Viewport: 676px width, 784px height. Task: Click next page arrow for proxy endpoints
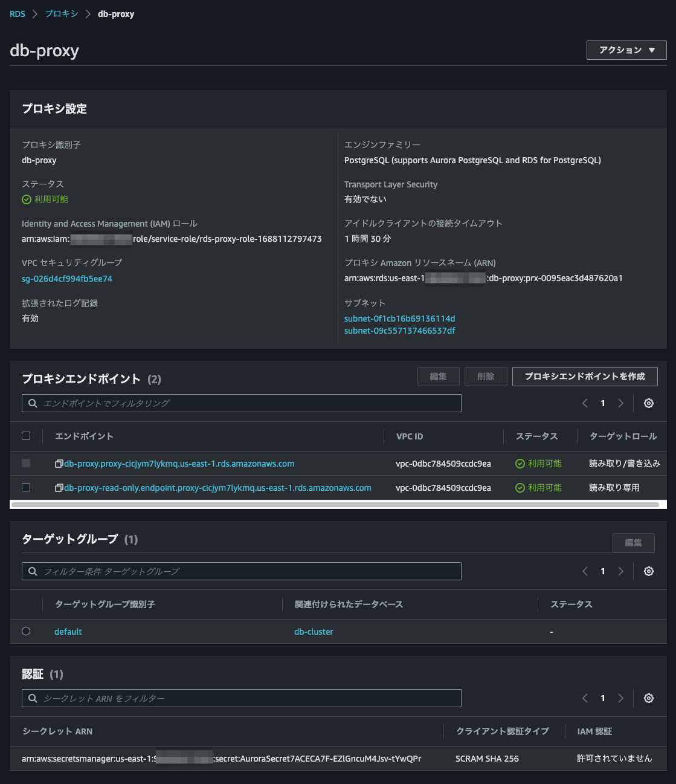click(621, 403)
